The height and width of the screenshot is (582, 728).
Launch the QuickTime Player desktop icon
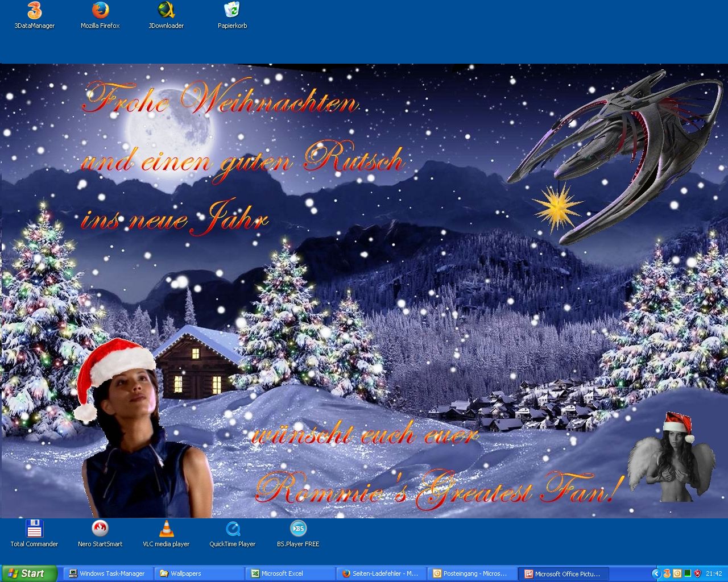pyautogui.click(x=232, y=530)
